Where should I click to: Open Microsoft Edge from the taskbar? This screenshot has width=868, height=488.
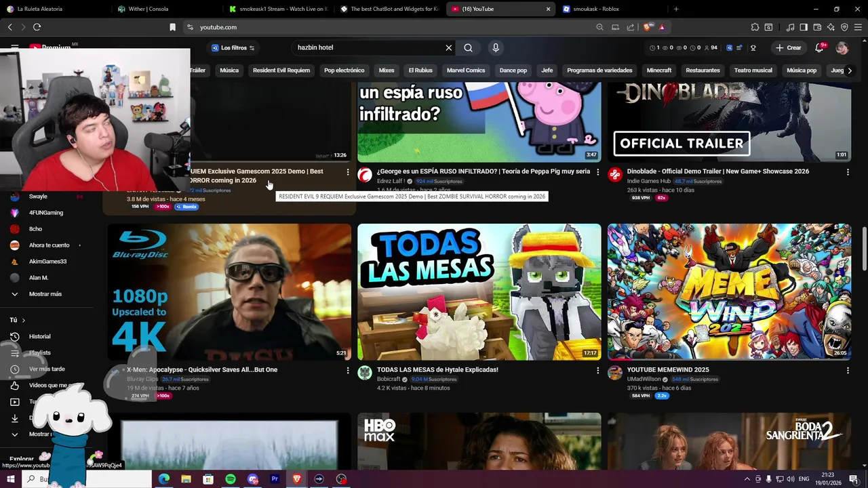pyautogui.click(x=164, y=479)
